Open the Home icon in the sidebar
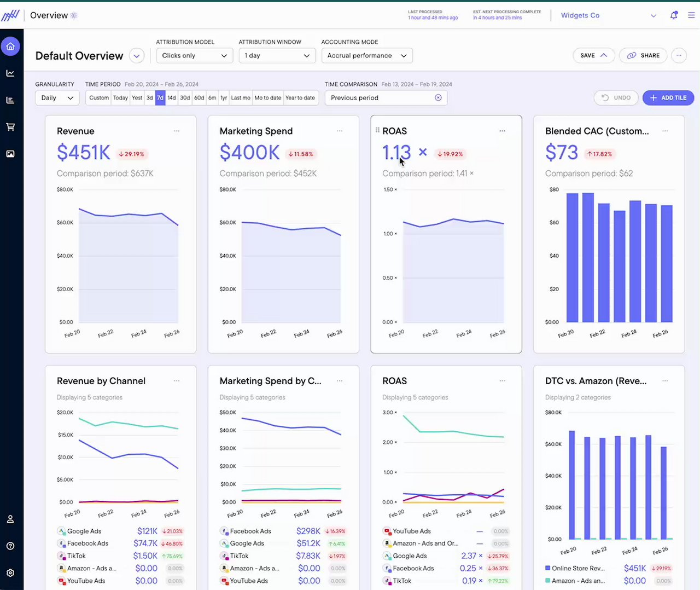The image size is (700, 590). [10, 47]
